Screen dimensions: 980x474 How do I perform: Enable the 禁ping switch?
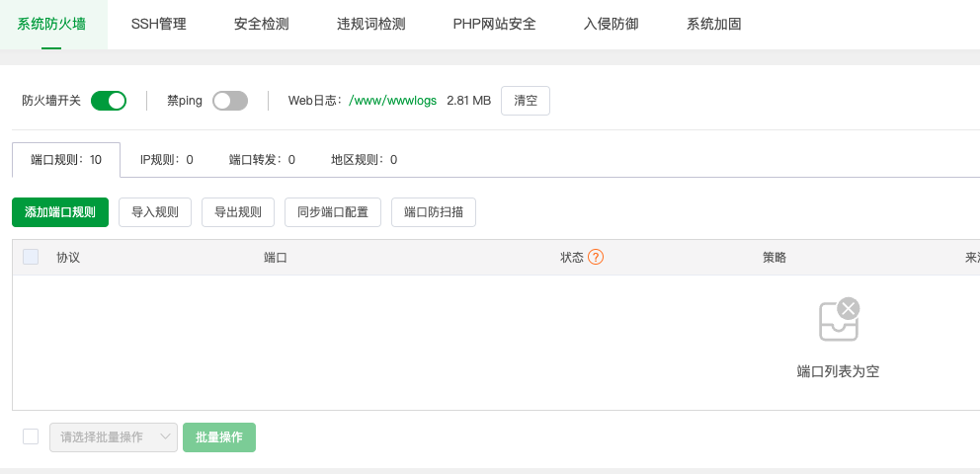coord(230,101)
